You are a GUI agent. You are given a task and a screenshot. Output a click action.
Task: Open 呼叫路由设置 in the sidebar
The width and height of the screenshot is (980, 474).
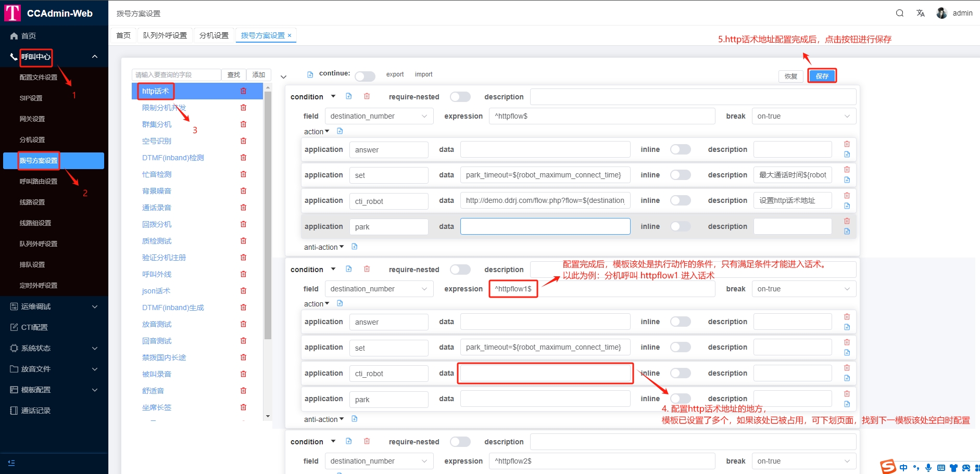pyautogui.click(x=39, y=182)
